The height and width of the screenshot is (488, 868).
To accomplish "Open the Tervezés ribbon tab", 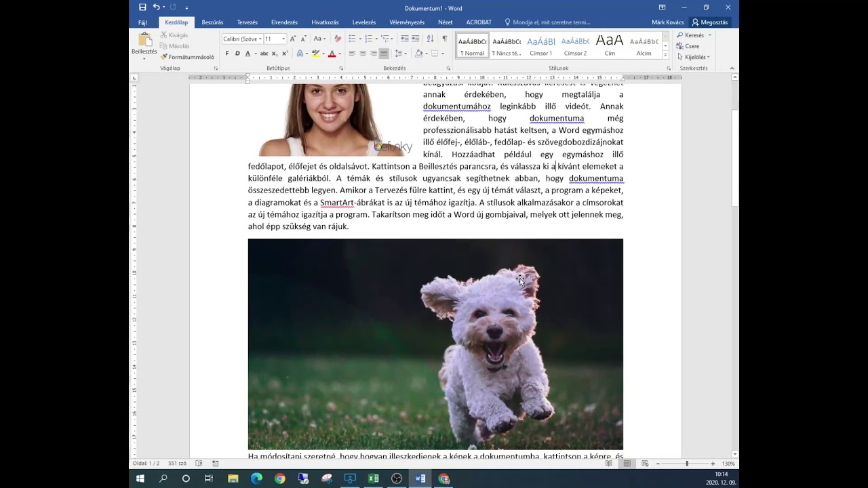I will coord(248,22).
